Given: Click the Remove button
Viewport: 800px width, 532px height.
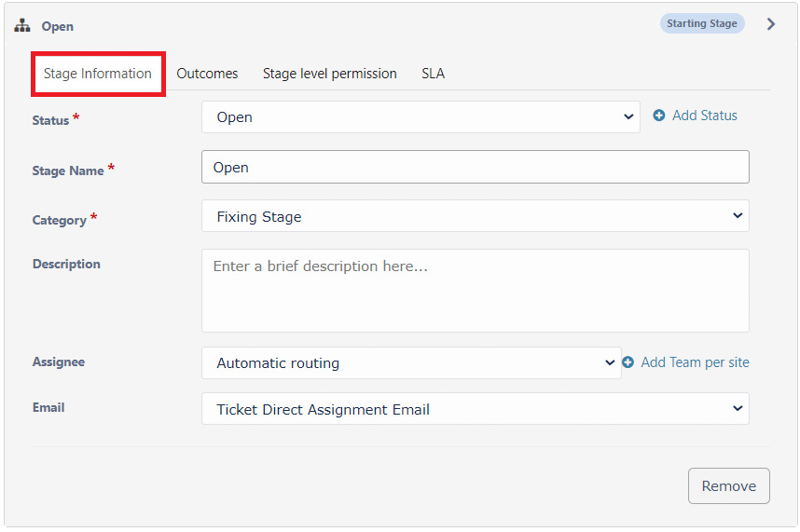Looking at the screenshot, I should 728,485.
